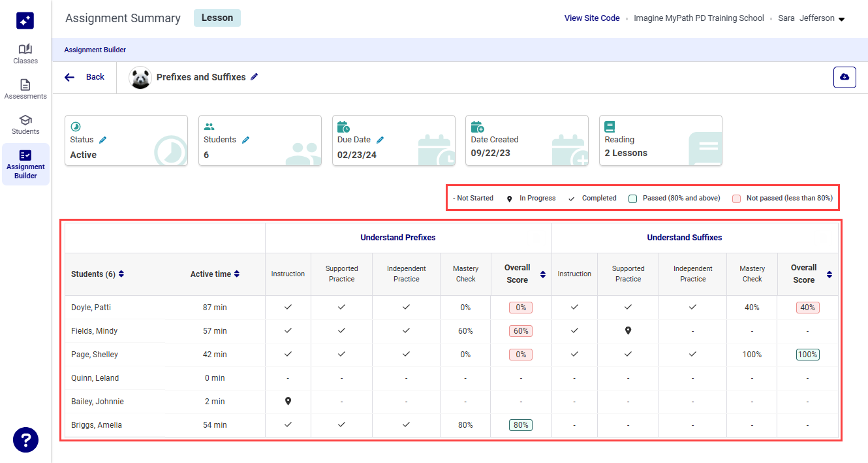The height and width of the screenshot is (463, 868).
Task: Sort Understand Suffixes Overall Score column
Action: [x=829, y=274]
